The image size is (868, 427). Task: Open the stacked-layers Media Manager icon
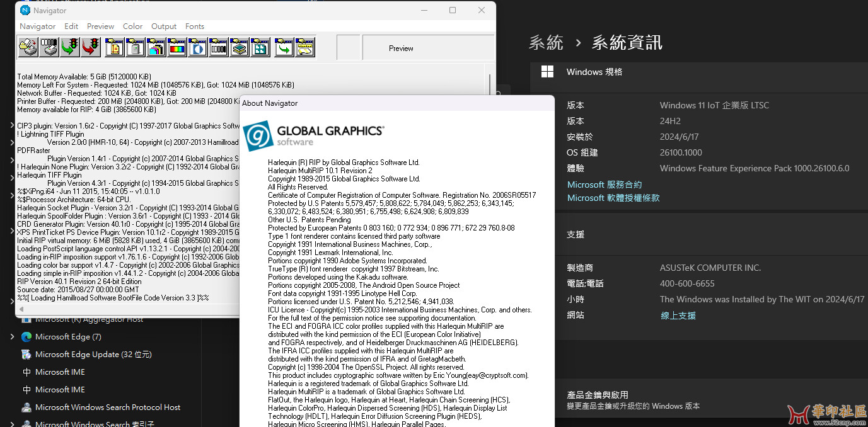point(239,47)
